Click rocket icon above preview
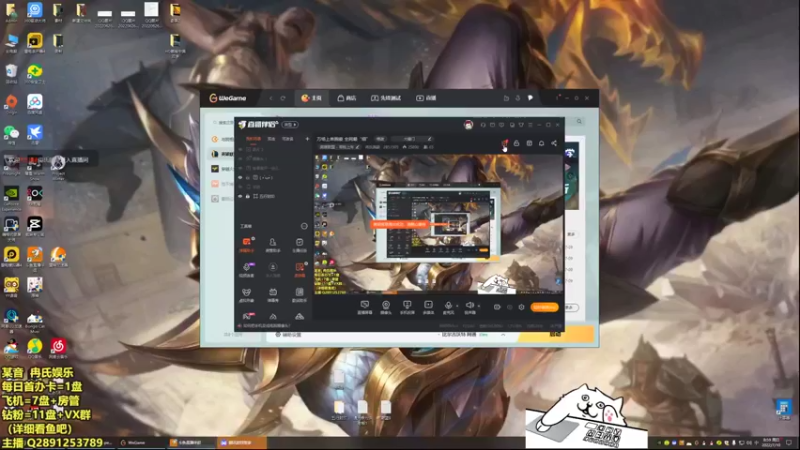800x450 pixels. (x=504, y=143)
